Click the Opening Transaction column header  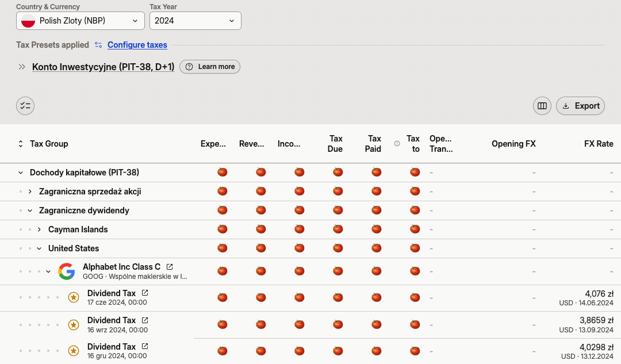pyautogui.click(x=441, y=144)
